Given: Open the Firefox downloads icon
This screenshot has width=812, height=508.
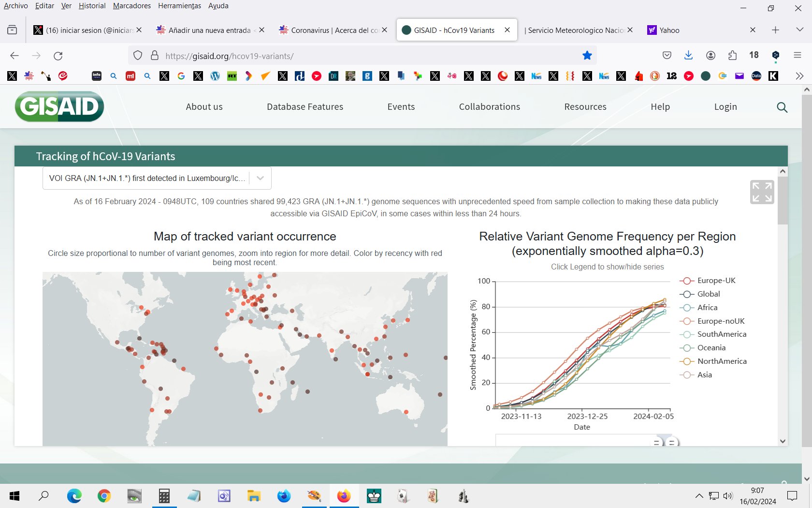Looking at the screenshot, I should point(688,56).
